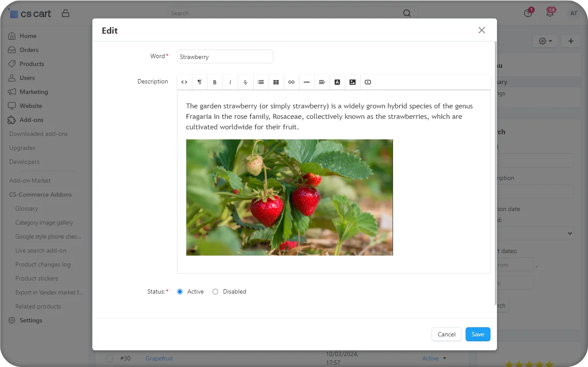Screen dimensions: 588x367
Task: Insert a video using the toolbar
Action: pyautogui.click(x=368, y=82)
